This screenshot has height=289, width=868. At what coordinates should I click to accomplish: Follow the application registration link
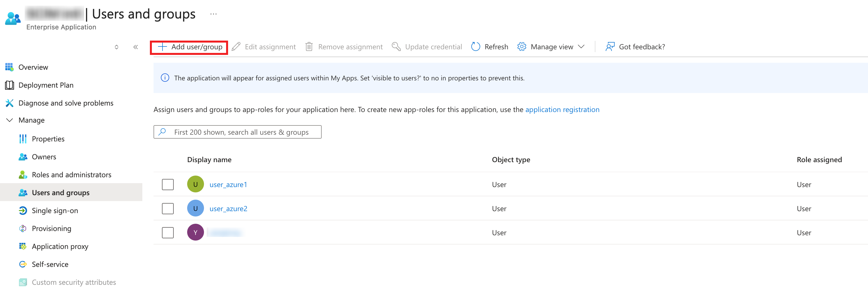click(x=562, y=109)
